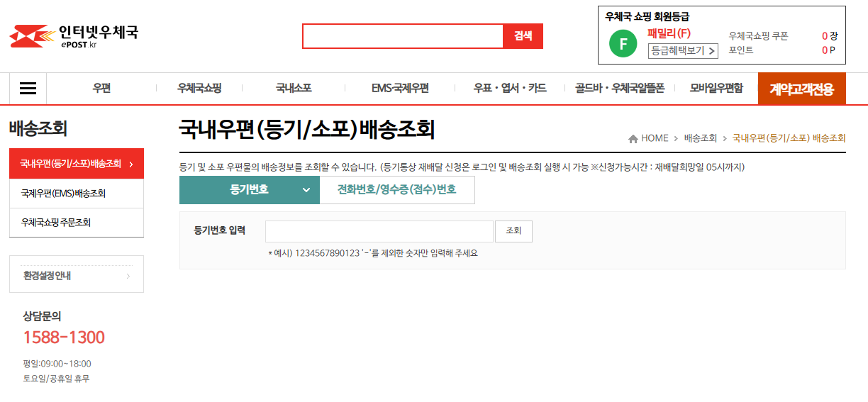
Task: Click the 국내우편(등기/소포) 배송조회 breadcrumb
Action: [789, 138]
